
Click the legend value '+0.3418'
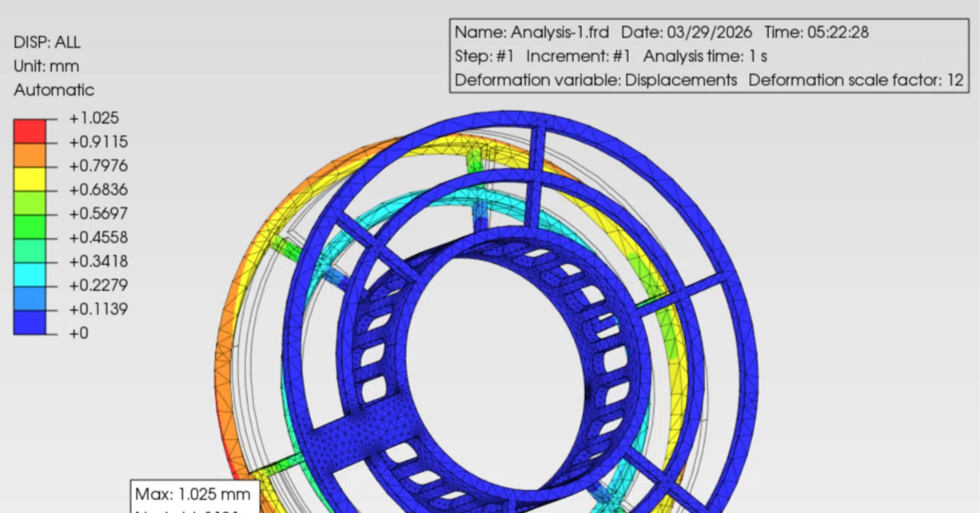point(98,261)
